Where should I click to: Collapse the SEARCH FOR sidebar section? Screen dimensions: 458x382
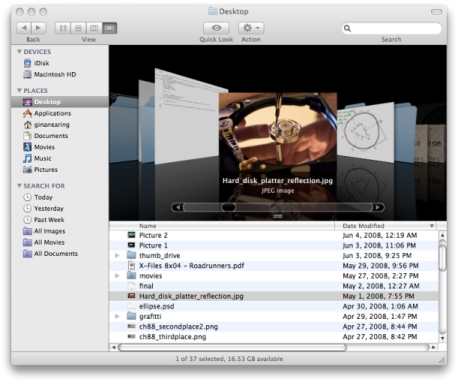click(19, 186)
